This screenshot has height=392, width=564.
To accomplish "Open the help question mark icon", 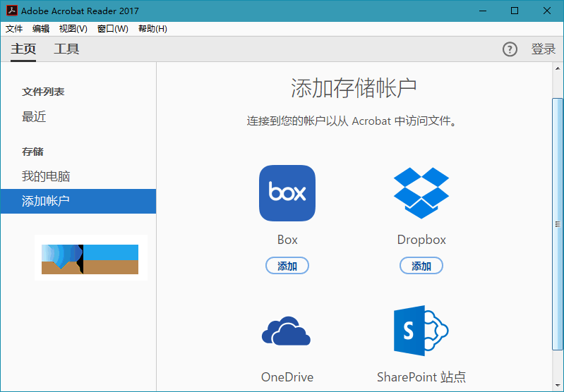I will coord(510,49).
